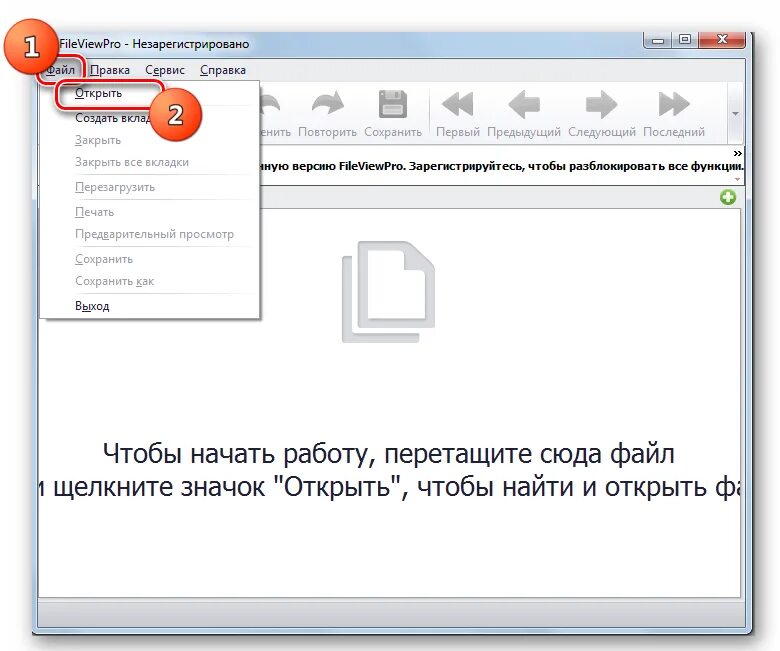Click Выход to exit the program

149,306
